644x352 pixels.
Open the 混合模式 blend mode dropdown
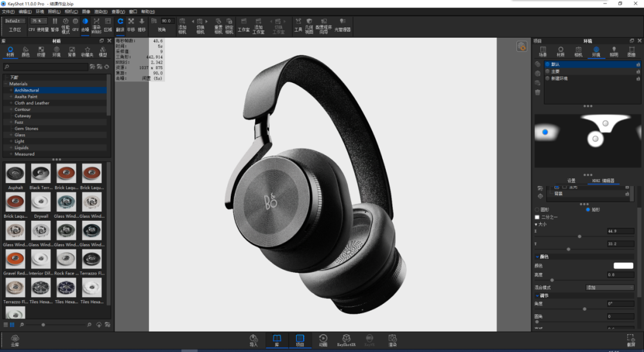(609, 288)
